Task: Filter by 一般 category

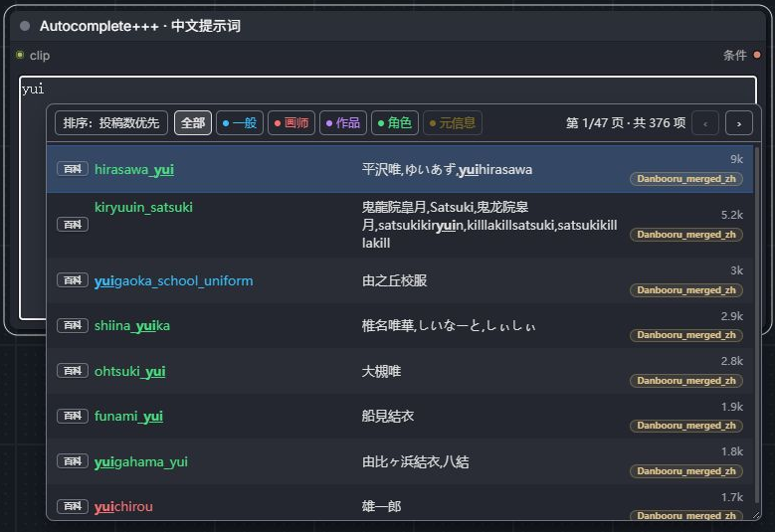Action: click(x=240, y=123)
